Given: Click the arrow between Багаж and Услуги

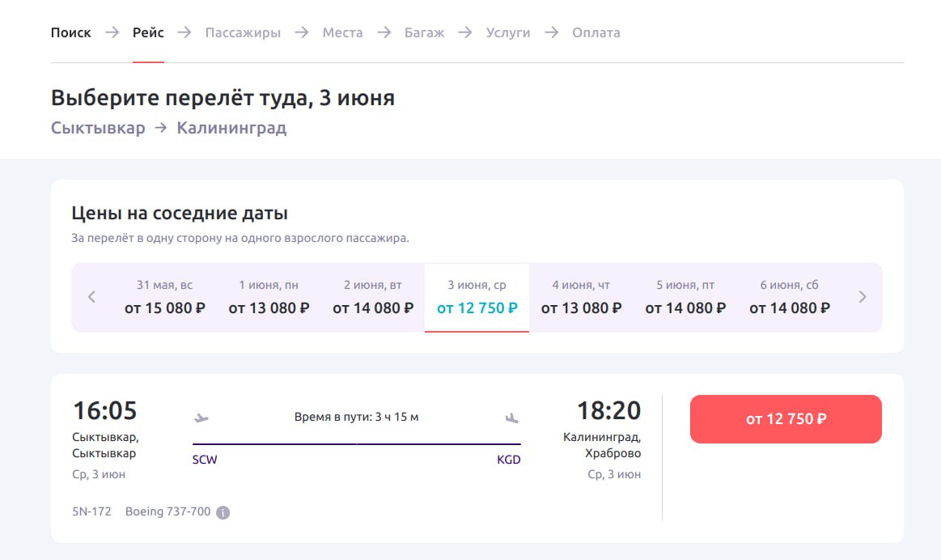Looking at the screenshot, I should tap(464, 32).
